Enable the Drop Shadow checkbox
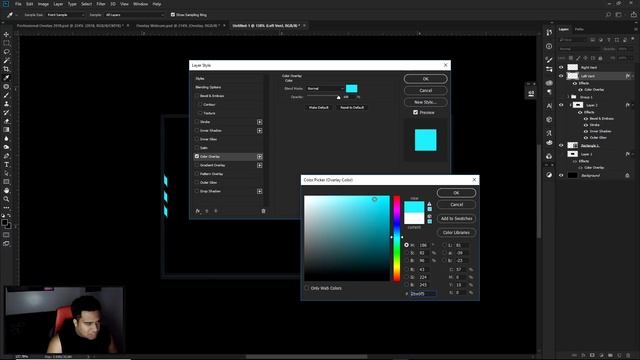640x360 pixels. [x=197, y=191]
